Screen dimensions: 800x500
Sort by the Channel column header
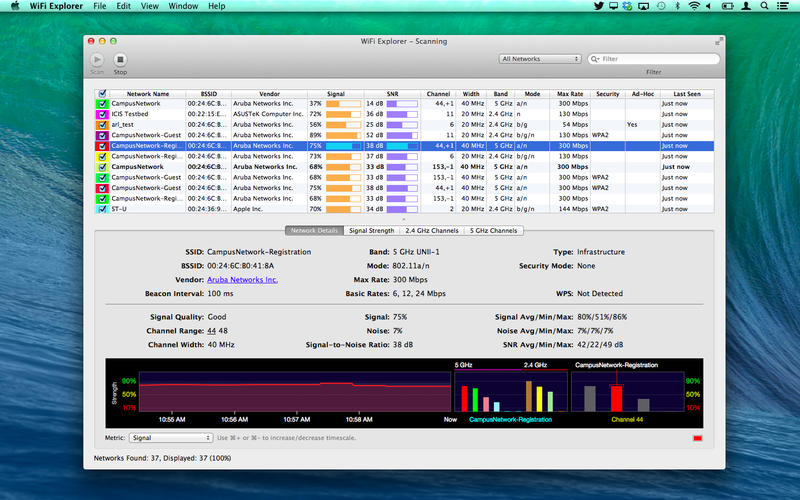tap(438, 94)
